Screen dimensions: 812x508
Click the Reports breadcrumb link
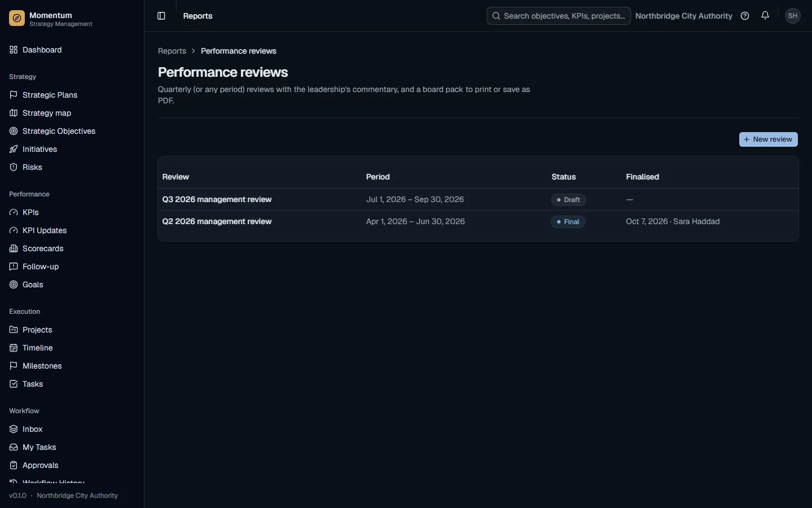tap(172, 51)
